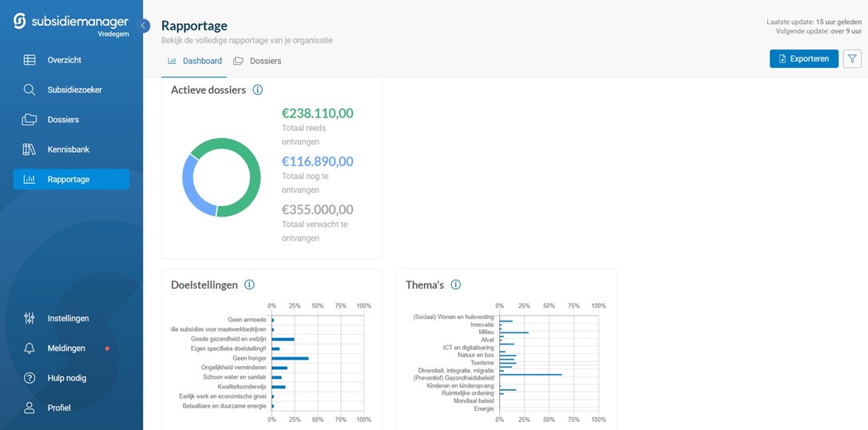
Task: Click info icon next to Doelstellingen
Action: tap(249, 285)
